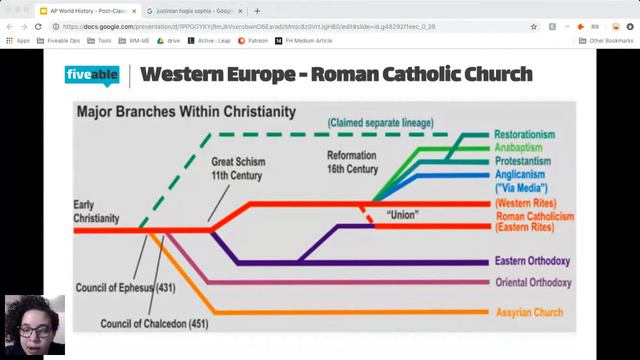
Task: Select the Anabaptism label
Action: click(x=518, y=147)
